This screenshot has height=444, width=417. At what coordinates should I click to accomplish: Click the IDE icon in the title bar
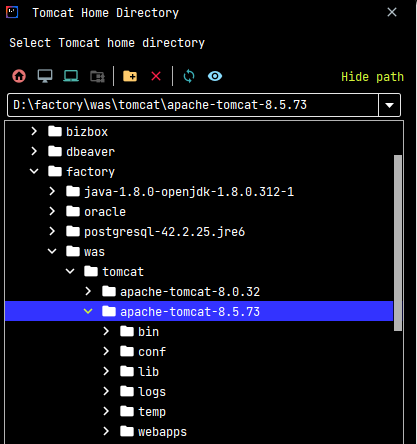(x=12, y=12)
